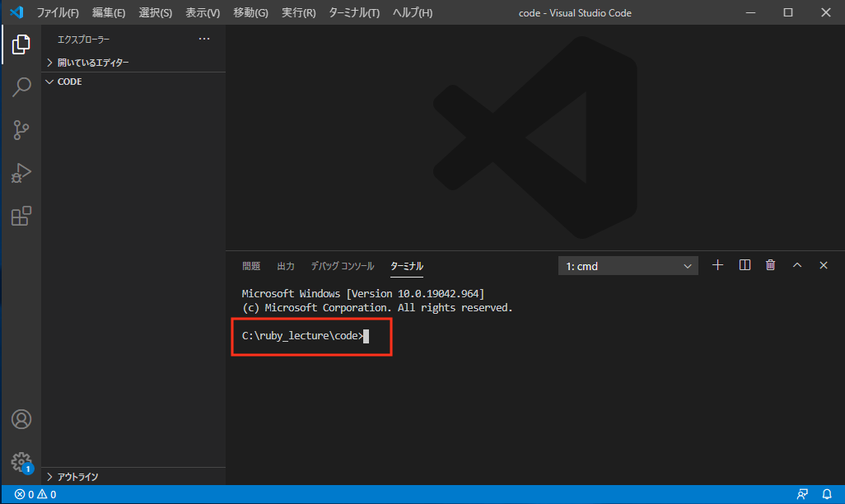Close the terminal panel
The height and width of the screenshot is (504, 845).
(x=824, y=265)
